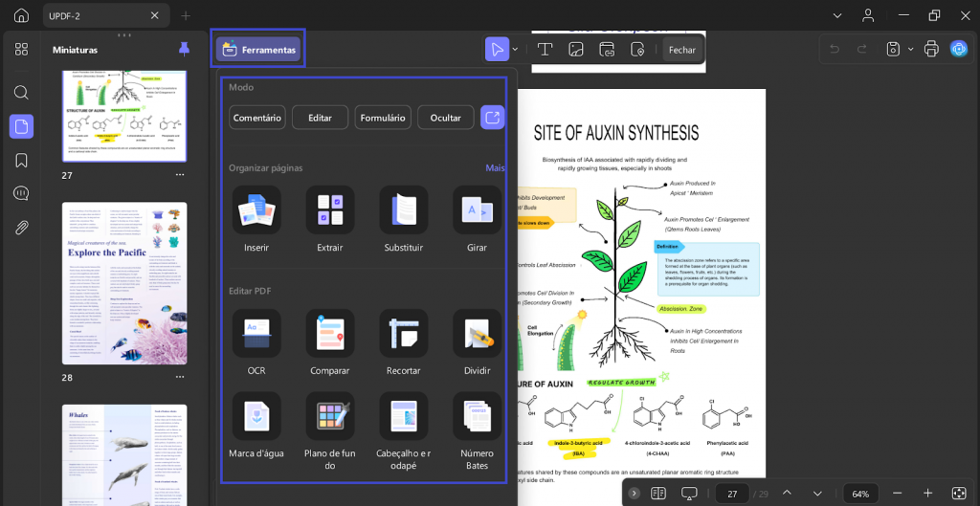Screen dimensions: 980x506
Task: Switch to Formulário mode
Action: pos(383,118)
